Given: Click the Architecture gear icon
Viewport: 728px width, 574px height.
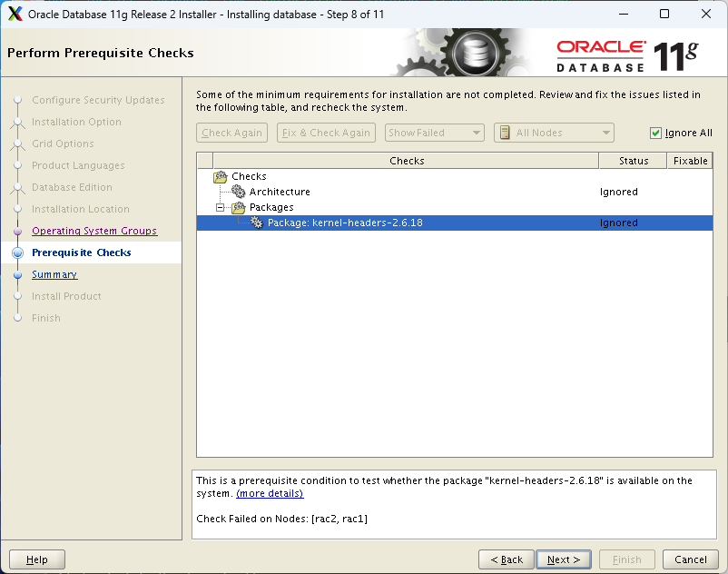Looking at the screenshot, I should [238, 192].
